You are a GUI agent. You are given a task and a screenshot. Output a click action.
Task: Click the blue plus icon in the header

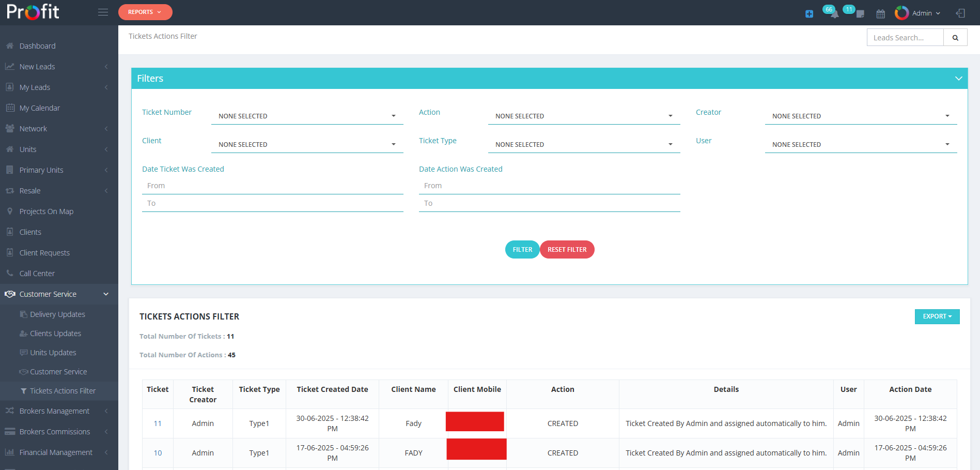[808, 13]
